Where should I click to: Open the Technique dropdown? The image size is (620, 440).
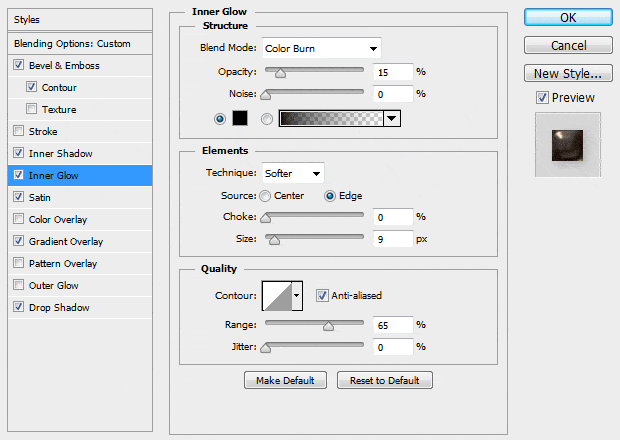click(x=292, y=173)
